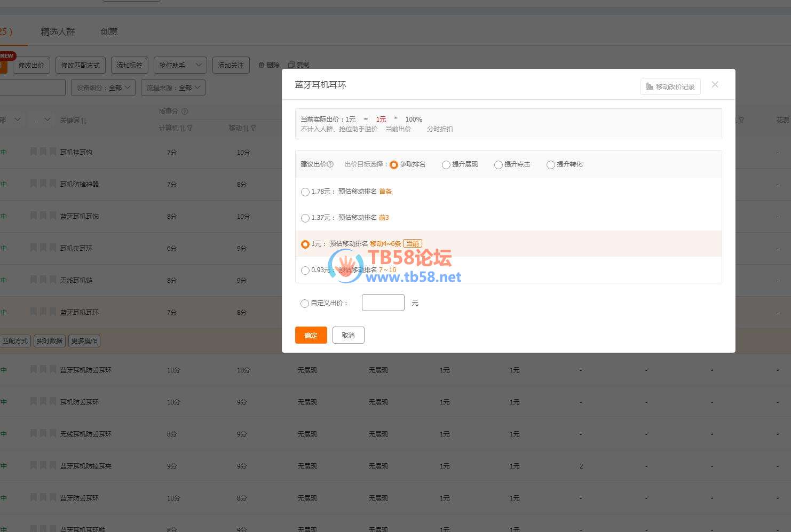
Task: Click the help icon beside 建议出价
Action: click(330, 164)
